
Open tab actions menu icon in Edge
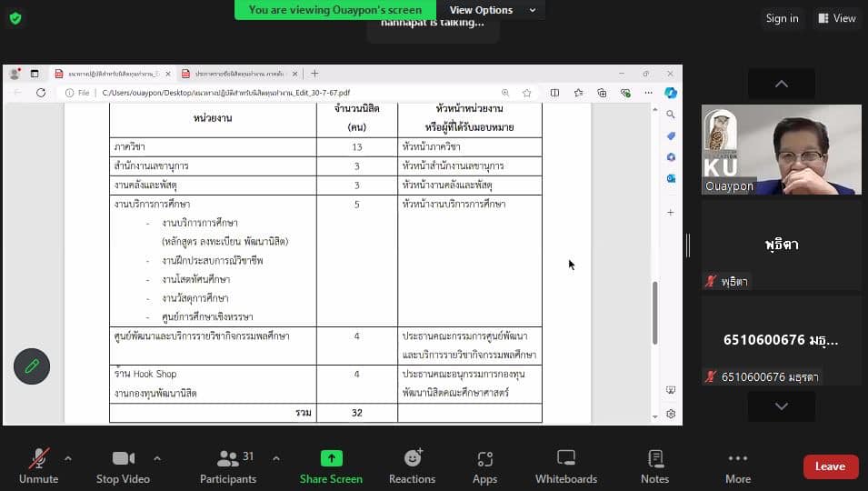pyautogui.click(x=35, y=74)
